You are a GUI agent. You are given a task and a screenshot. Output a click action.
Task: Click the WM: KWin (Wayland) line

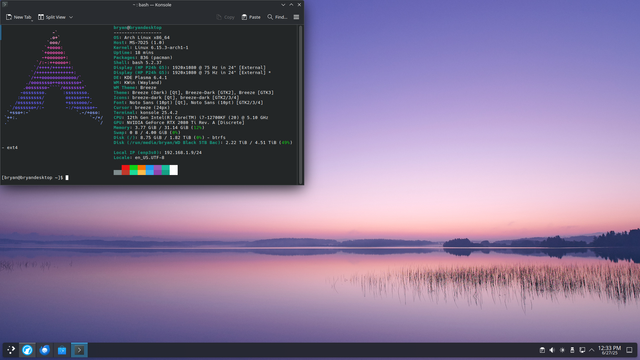(x=138, y=82)
